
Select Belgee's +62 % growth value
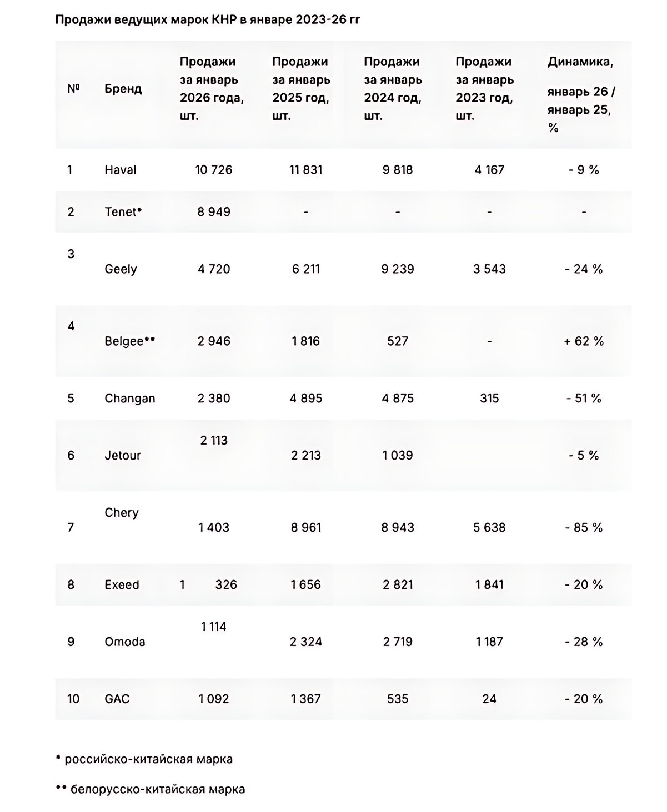click(x=584, y=341)
